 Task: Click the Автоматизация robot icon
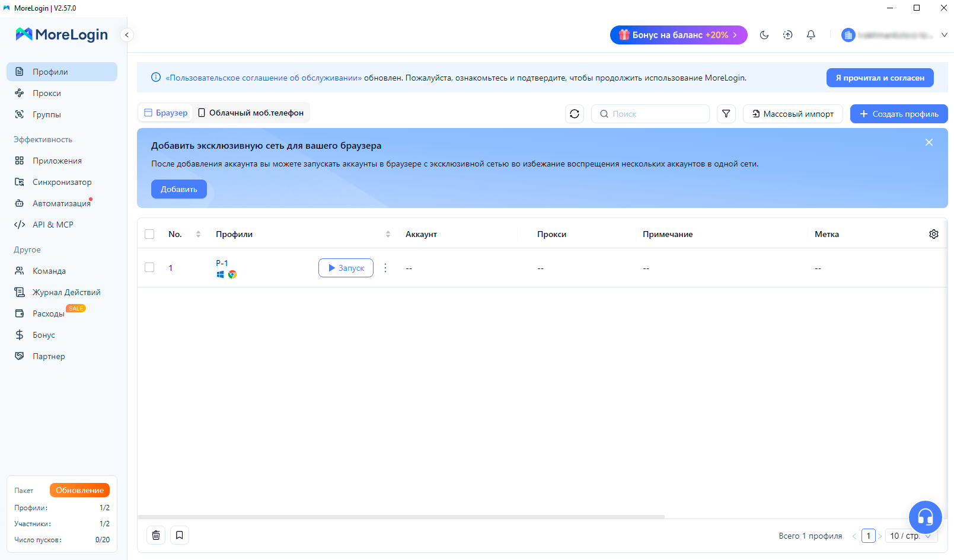(x=20, y=203)
